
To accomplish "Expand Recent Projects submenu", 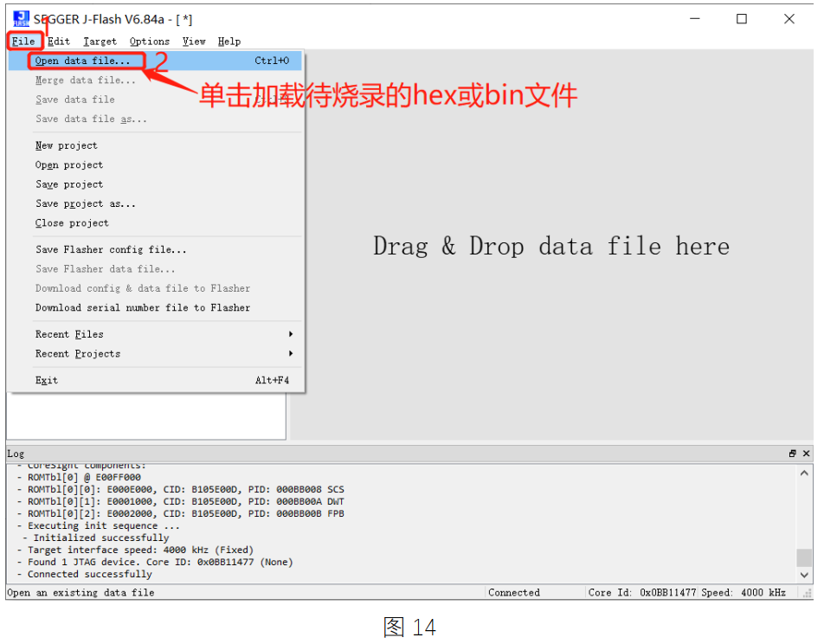I will tap(155, 354).
